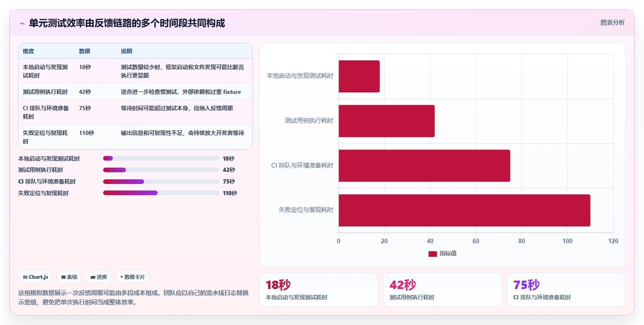Click the CI 排队与环境准备耗时 chart bar
Viewport: 644px width, 325px height.
pos(424,166)
